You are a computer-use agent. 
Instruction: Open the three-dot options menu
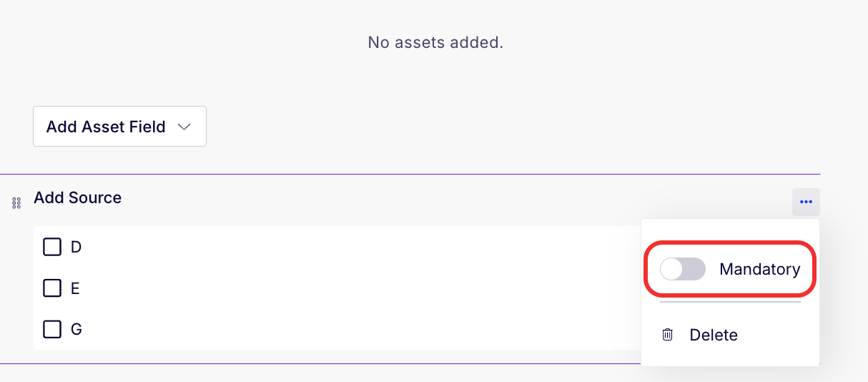(806, 202)
